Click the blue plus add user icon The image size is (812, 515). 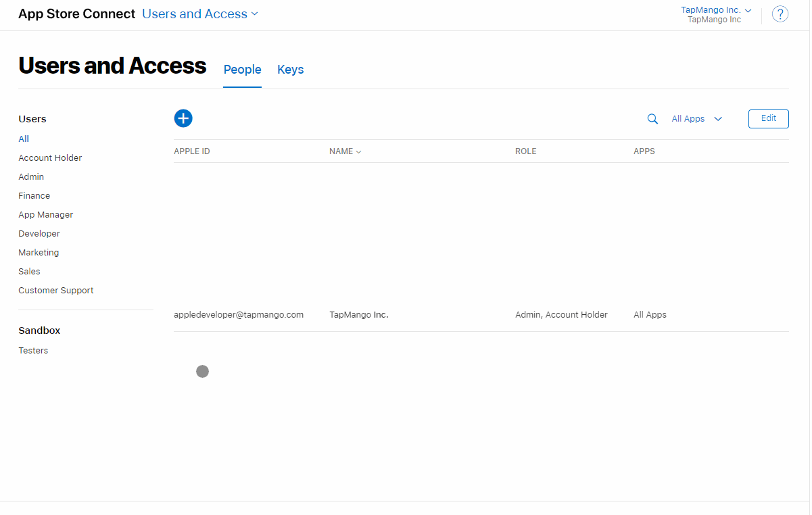183,118
